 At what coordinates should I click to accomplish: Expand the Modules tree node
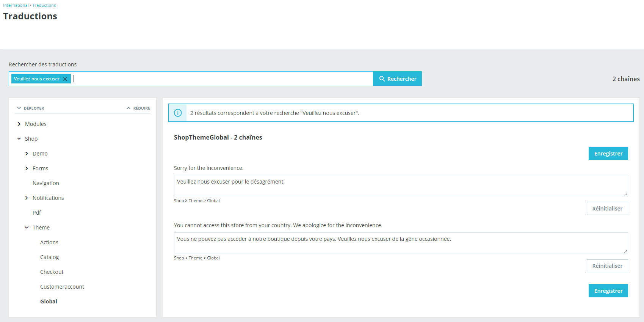coord(19,124)
